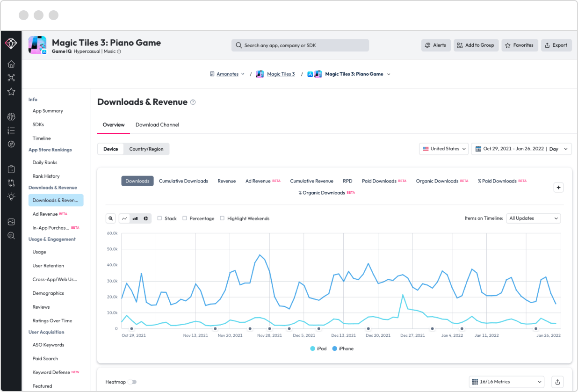Click the Favorites button
This screenshot has height=392, width=578.
coord(520,45)
